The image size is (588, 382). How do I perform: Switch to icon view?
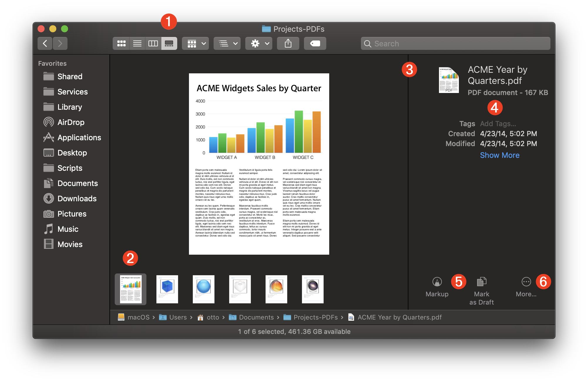coord(121,43)
